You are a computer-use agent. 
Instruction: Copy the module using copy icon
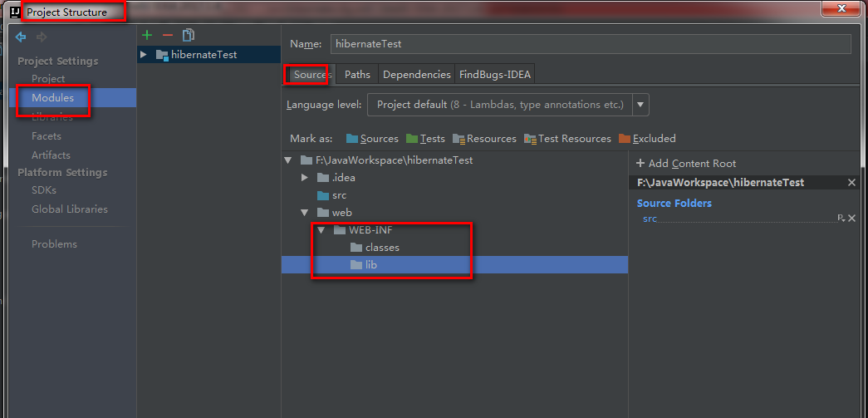click(x=189, y=36)
